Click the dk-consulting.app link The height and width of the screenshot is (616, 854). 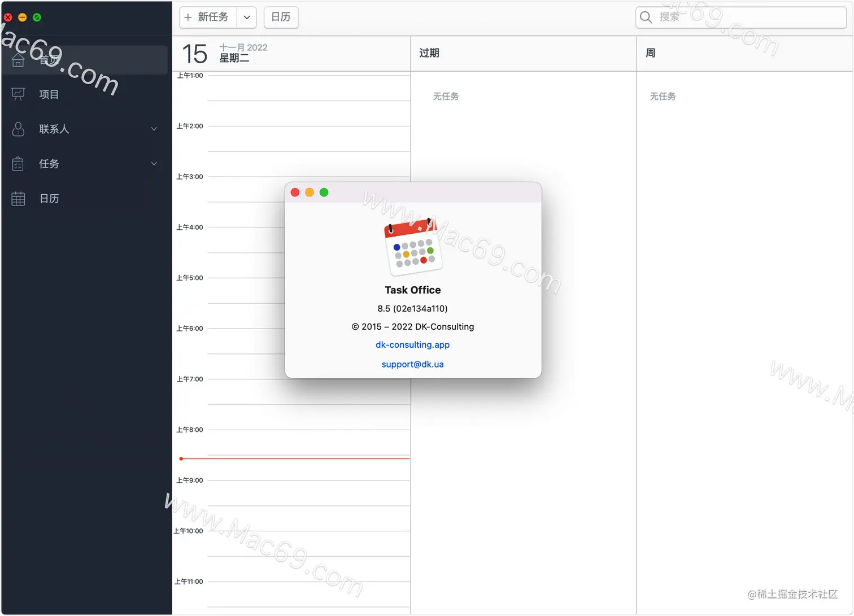pyautogui.click(x=413, y=344)
